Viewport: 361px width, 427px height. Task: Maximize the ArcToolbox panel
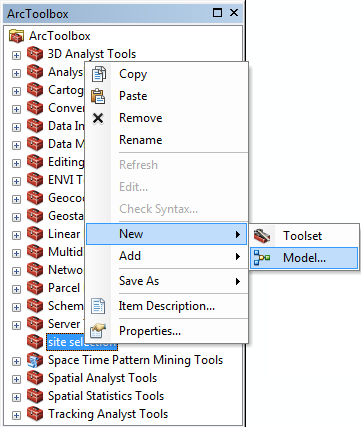coord(217,13)
